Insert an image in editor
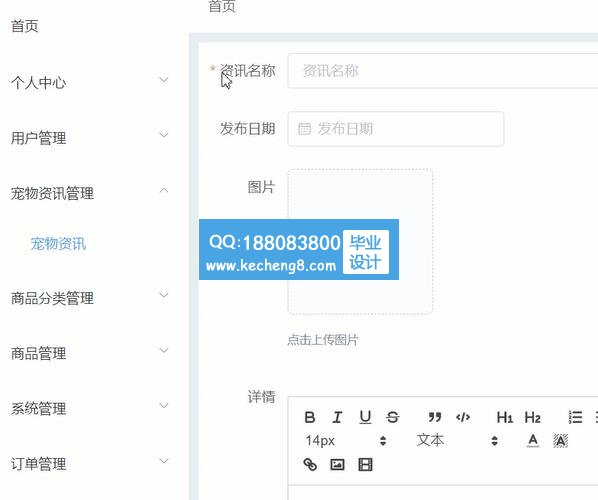This screenshot has width=598, height=500. coord(337,465)
